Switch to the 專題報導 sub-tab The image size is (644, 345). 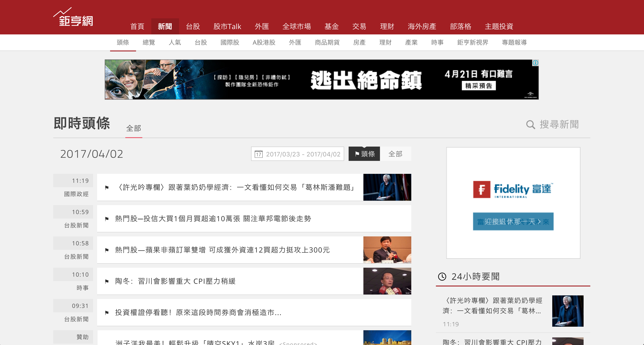[514, 42]
